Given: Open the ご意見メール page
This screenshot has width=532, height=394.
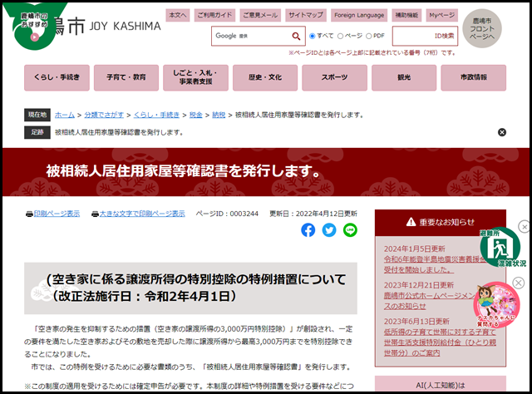Looking at the screenshot, I should (260, 15).
